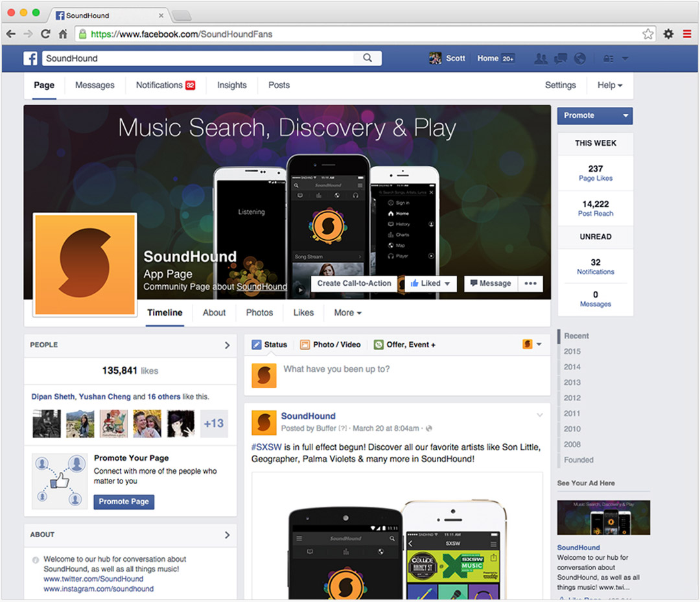Click Create Call-to-Action button
700x602 pixels.
354,283
